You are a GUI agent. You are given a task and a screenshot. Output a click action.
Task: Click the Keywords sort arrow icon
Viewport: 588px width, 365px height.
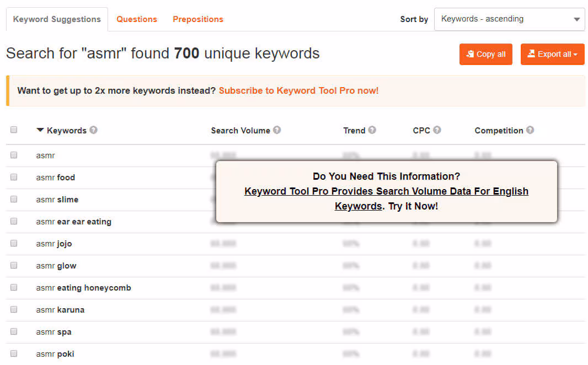point(40,130)
